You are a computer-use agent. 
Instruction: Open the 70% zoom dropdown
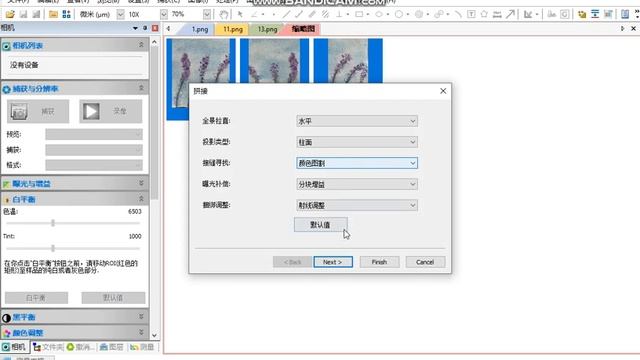[x=207, y=14]
